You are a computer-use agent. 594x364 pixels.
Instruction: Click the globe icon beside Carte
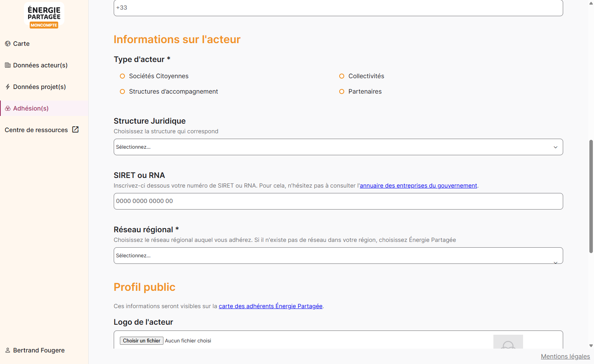coord(8,44)
